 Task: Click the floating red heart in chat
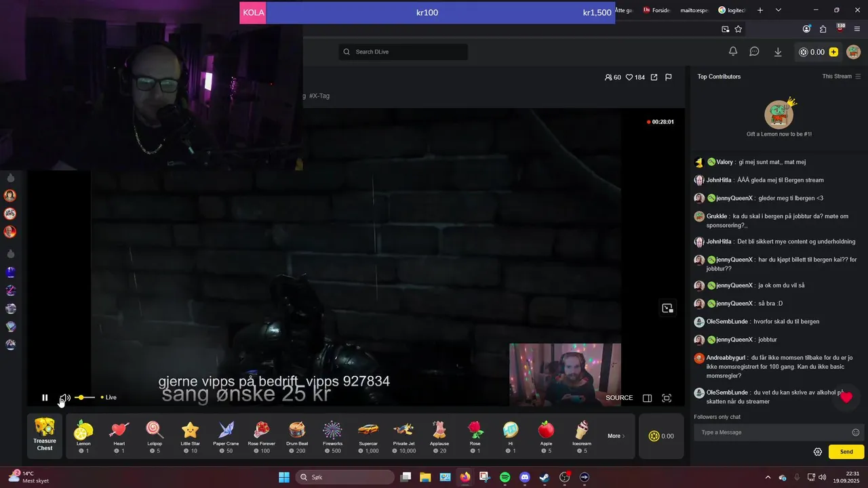[846, 397]
